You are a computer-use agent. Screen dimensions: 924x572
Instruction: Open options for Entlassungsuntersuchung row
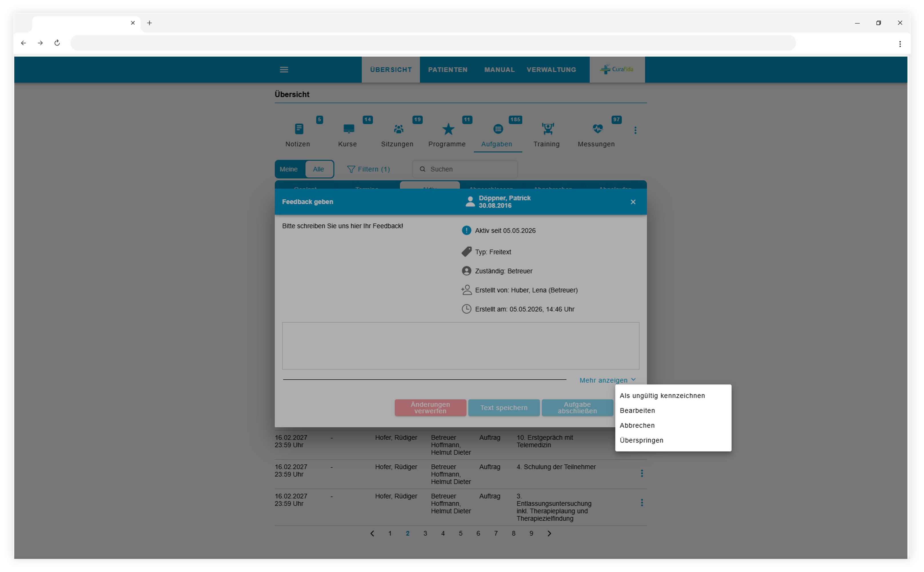click(x=641, y=502)
